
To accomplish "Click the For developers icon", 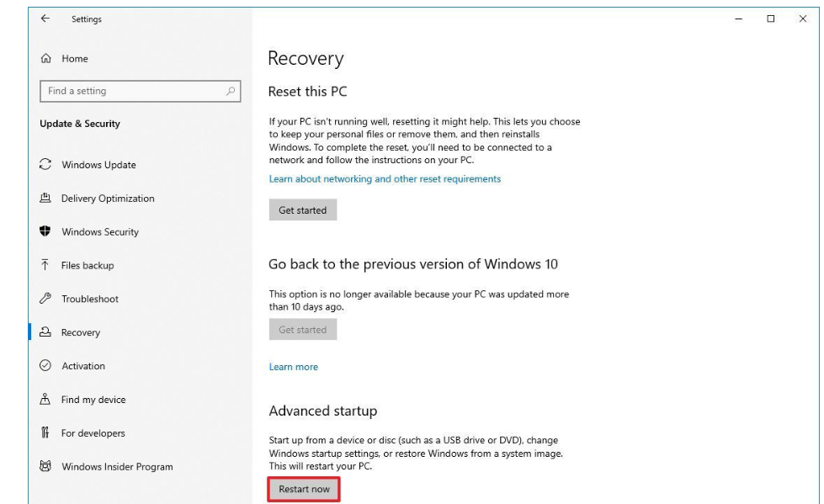I will (45, 433).
